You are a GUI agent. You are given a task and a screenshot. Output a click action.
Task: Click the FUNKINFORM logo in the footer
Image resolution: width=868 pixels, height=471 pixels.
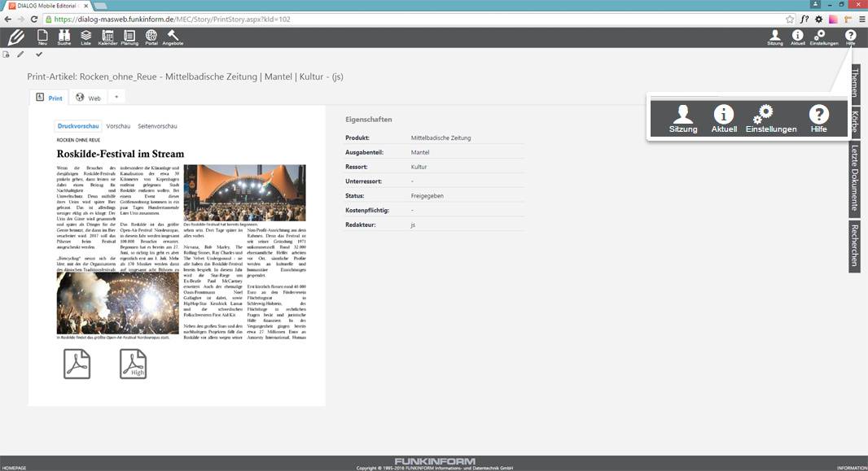point(435,461)
